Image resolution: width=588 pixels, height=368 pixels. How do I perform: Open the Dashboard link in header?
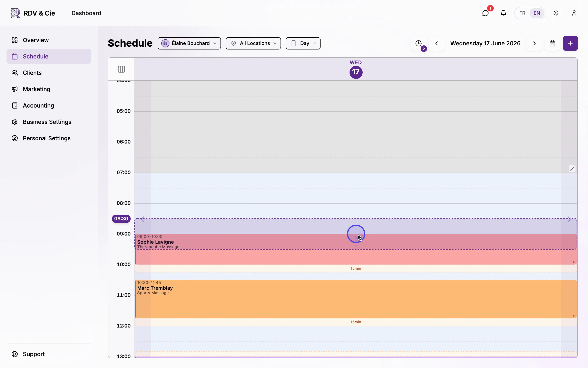[x=86, y=13]
